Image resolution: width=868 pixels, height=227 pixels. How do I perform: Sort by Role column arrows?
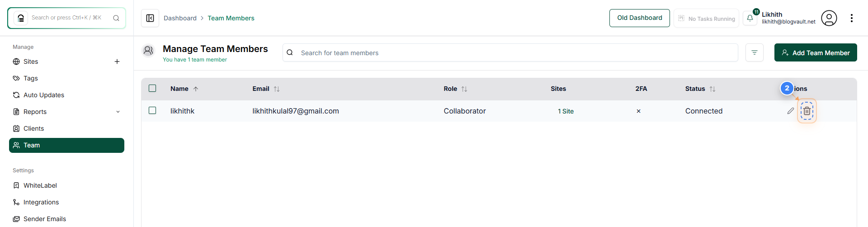click(464, 89)
